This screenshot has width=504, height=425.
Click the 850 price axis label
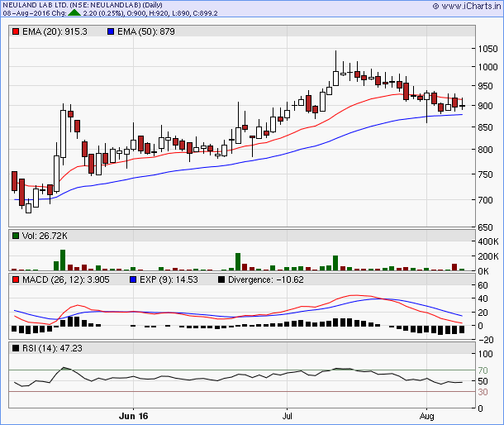pyautogui.click(x=485, y=127)
